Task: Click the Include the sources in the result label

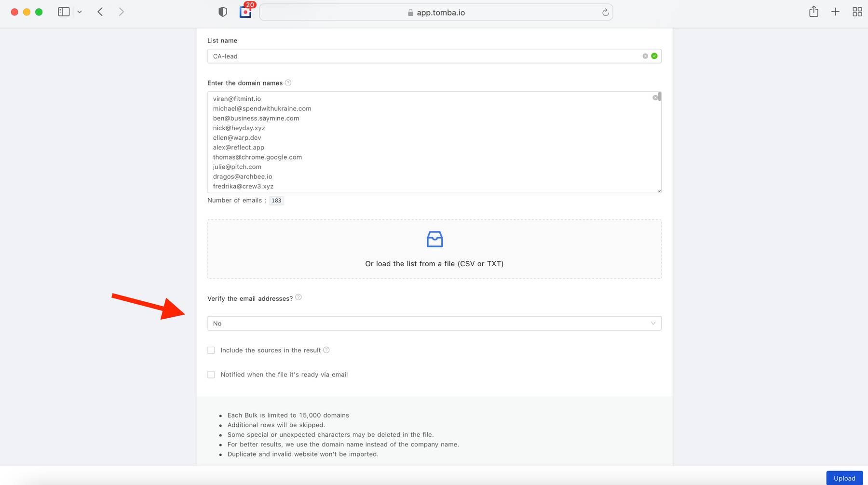Action: tap(271, 350)
